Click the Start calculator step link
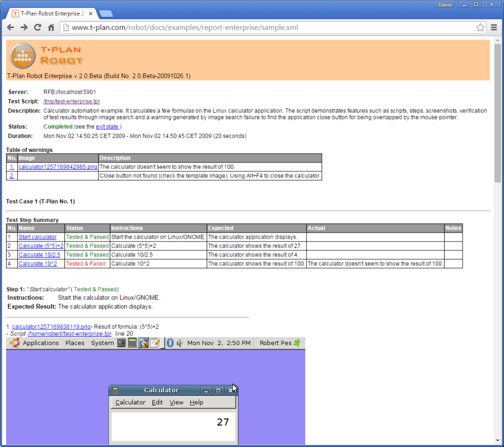Screen dimensions: 504x447 coord(38,237)
